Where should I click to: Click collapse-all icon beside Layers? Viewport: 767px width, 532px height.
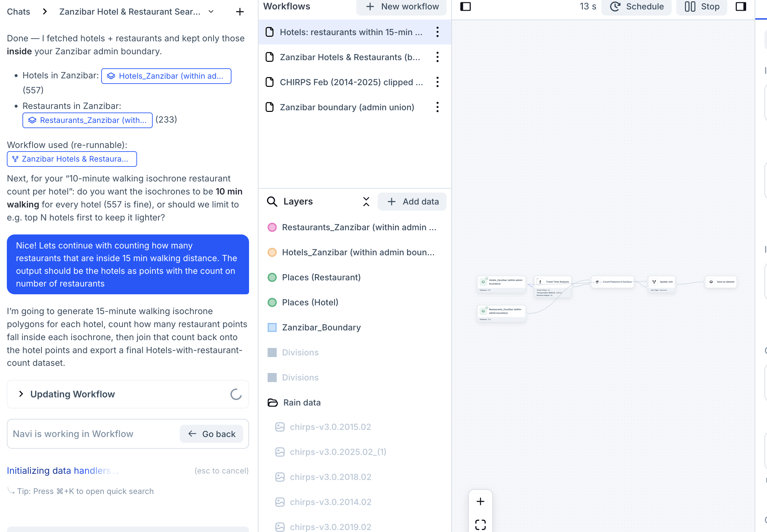pyautogui.click(x=366, y=201)
